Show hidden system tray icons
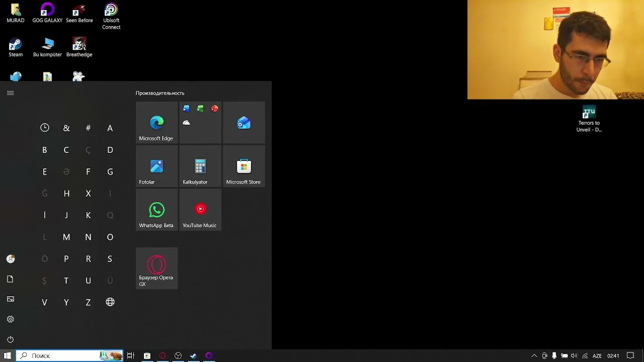The height and width of the screenshot is (362, 644). click(534, 355)
